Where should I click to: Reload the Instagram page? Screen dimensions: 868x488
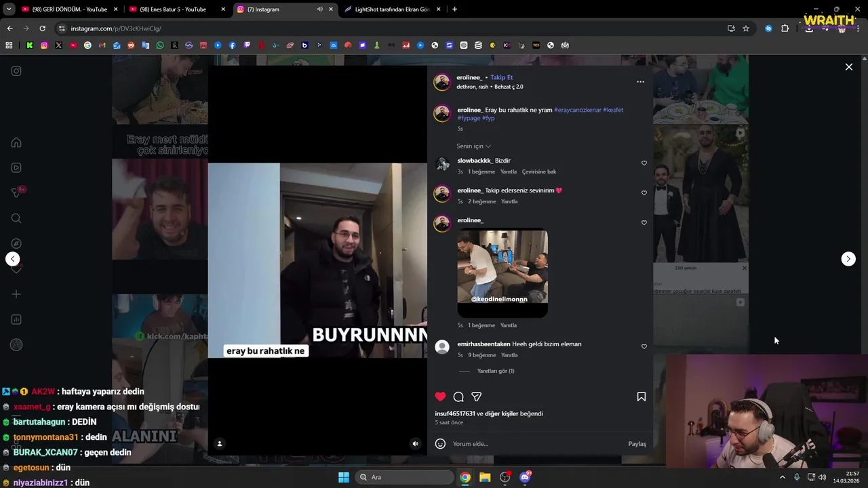point(42,28)
